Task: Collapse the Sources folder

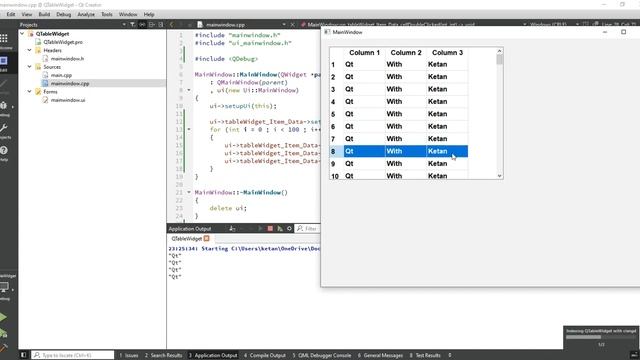Action: coord(29,67)
